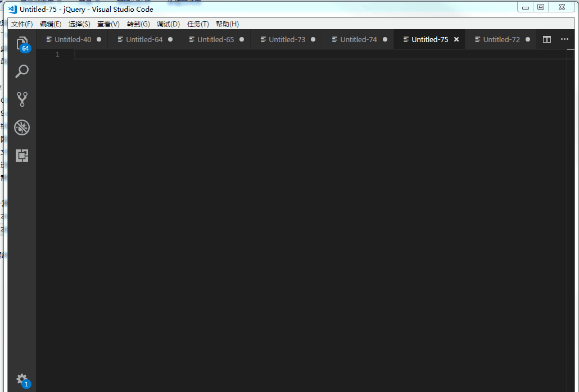
Task: Open the 编辑(E) menu
Action: point(51,24)
